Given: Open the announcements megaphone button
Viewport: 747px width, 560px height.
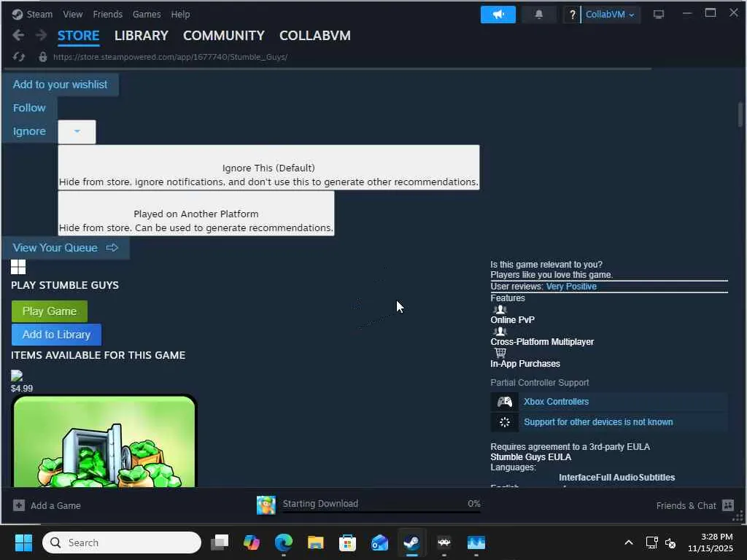Looking at the screenshot, I should (498, 15).
